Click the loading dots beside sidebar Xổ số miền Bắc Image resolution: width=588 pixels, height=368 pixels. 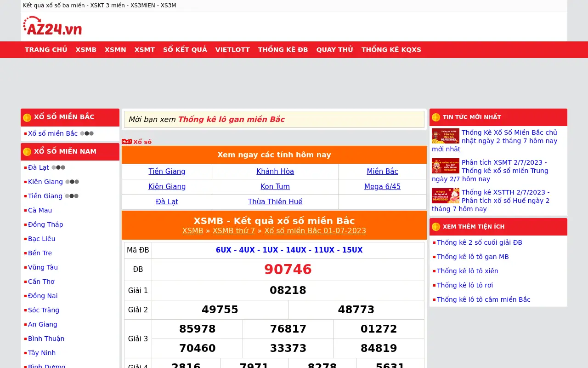pyautogui.click(x=87, y=133)
